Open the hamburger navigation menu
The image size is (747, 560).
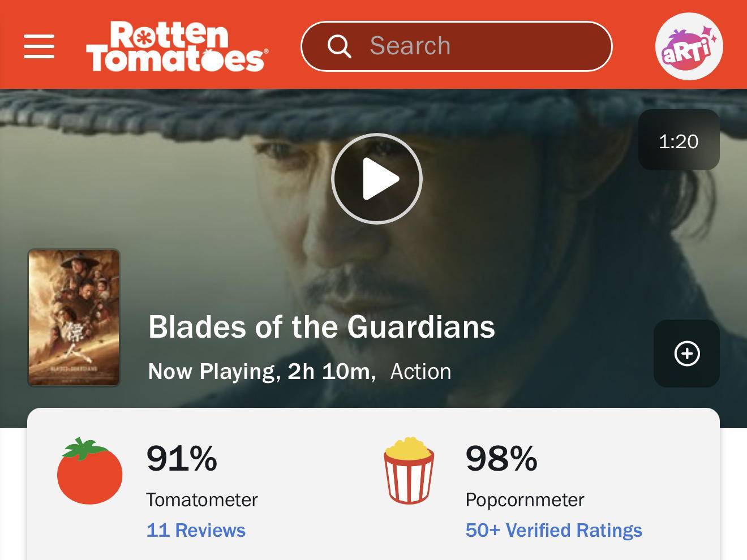[x=39, y=46]
